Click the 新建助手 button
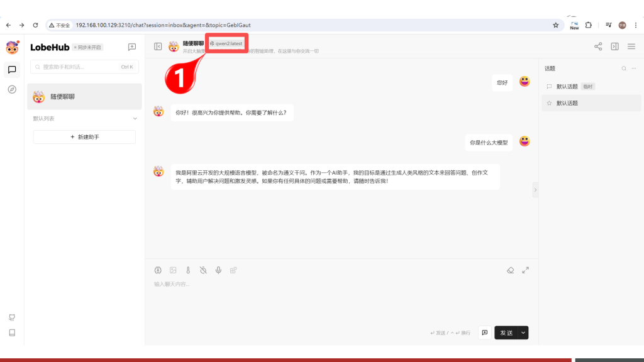Image resolution: width=644 pixels, height=362 pixels. click(x=84, y=136)
